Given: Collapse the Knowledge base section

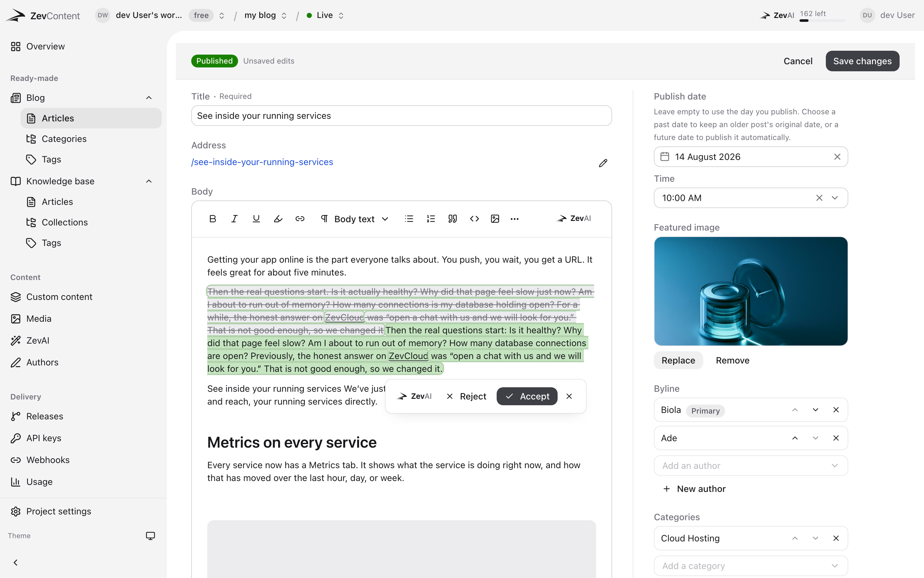Looking at the screenshot, I should (149, 181).
